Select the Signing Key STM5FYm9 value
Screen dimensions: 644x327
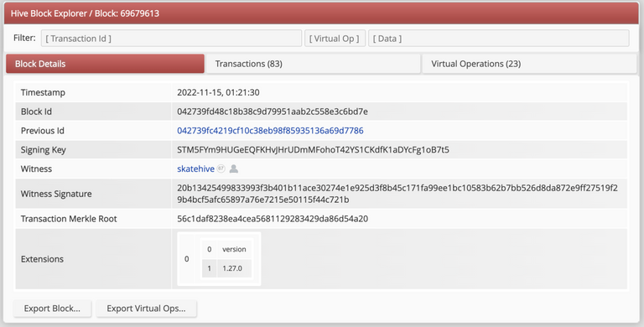click(313, 150)
